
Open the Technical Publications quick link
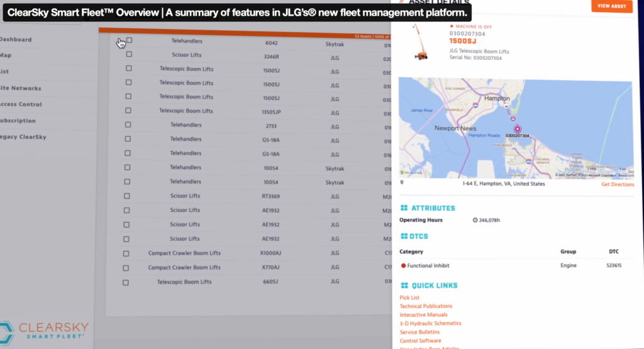(x=426, y=306)
